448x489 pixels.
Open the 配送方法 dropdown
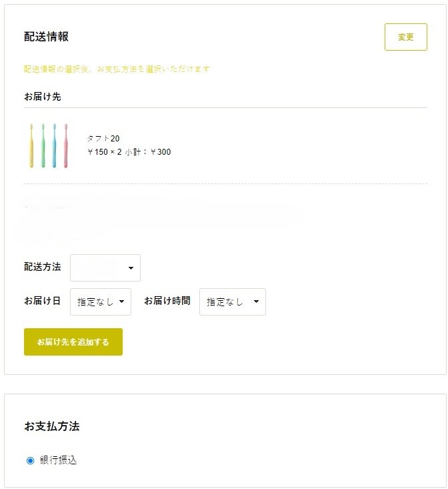tap(105, 268)
